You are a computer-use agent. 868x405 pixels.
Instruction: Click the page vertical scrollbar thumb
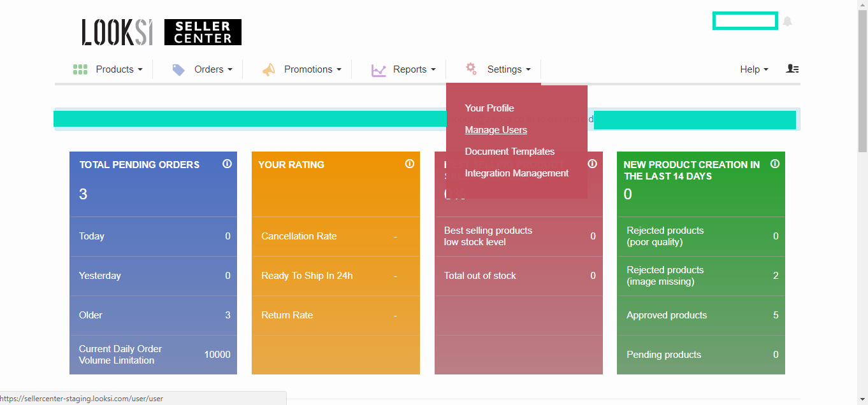point(862,80)
